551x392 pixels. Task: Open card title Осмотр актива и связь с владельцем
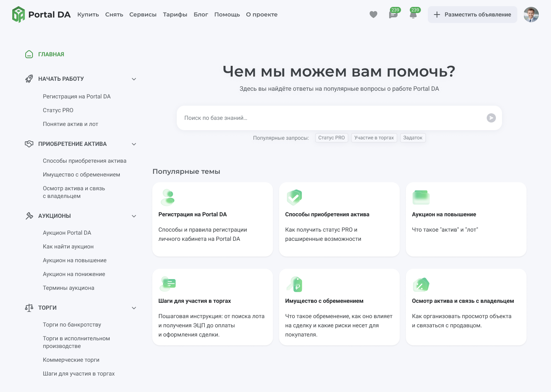tap(463, 301)
